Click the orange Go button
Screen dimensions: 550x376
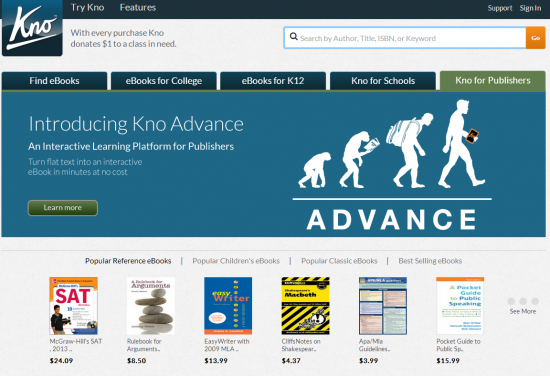[x=535, y=38]
